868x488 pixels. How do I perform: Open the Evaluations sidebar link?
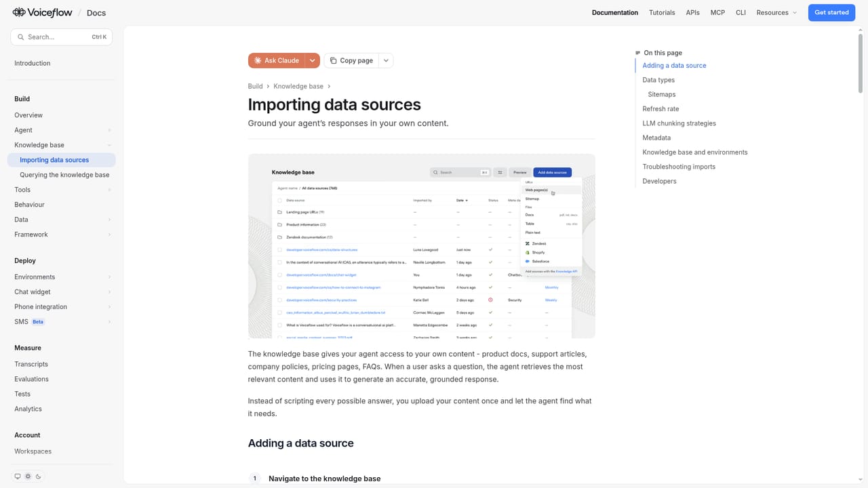click(31, 379)
